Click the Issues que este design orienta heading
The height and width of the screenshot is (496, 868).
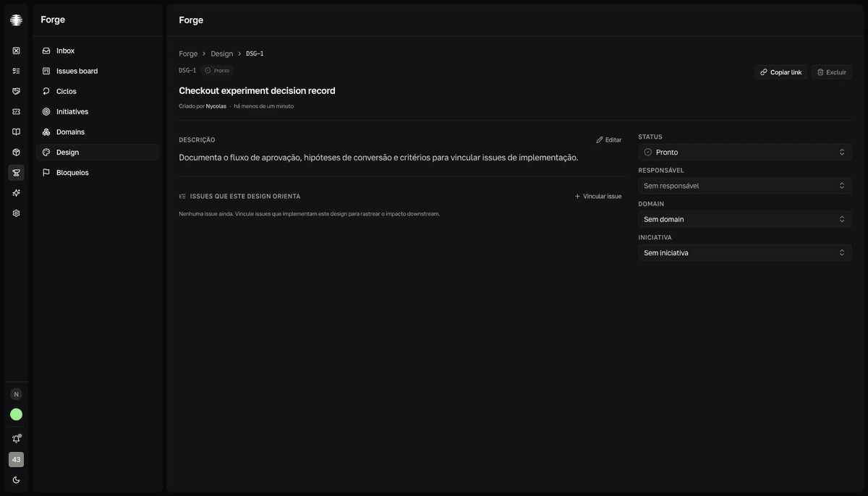(x=245, y=196)
